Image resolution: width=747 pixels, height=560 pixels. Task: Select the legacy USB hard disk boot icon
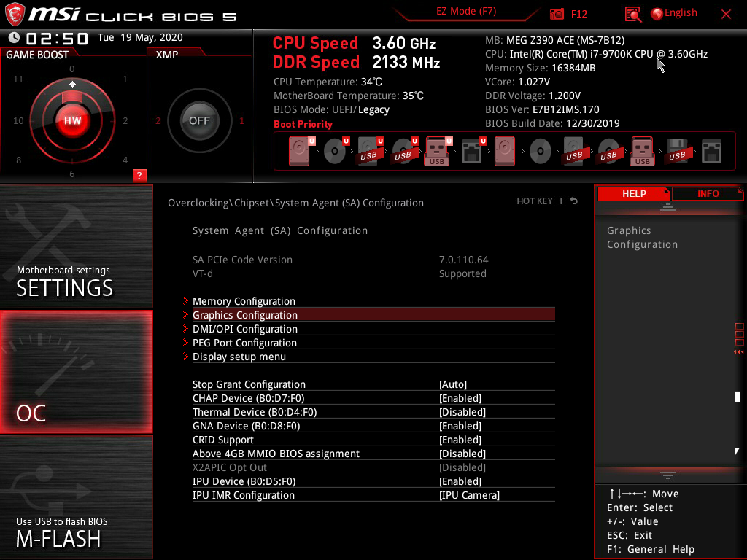point(574,151)
